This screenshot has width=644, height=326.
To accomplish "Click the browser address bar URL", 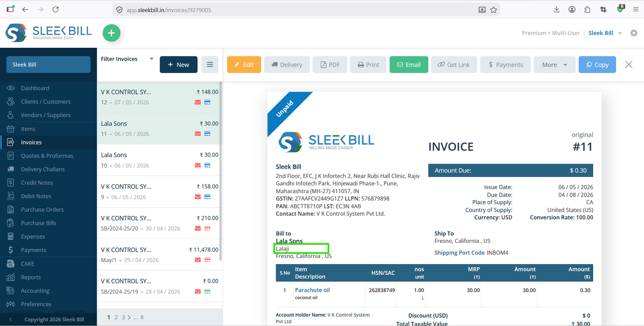I will pyautogui.click(x=169, y=10).
